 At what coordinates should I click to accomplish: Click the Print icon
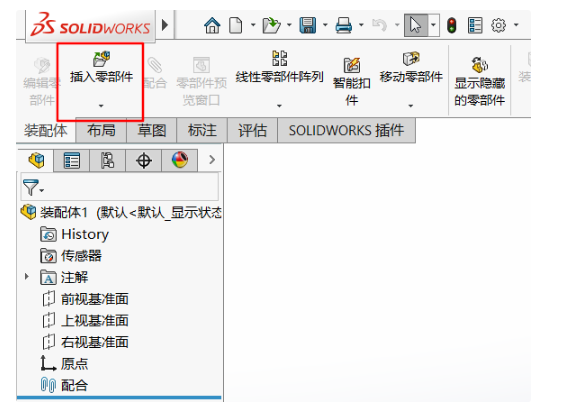point(344,25)
